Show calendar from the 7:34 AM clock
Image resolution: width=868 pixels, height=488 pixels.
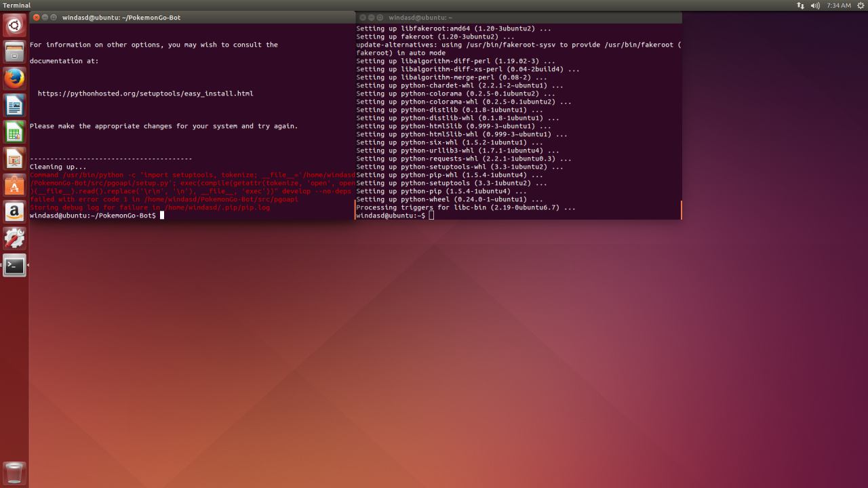point(839,5)
